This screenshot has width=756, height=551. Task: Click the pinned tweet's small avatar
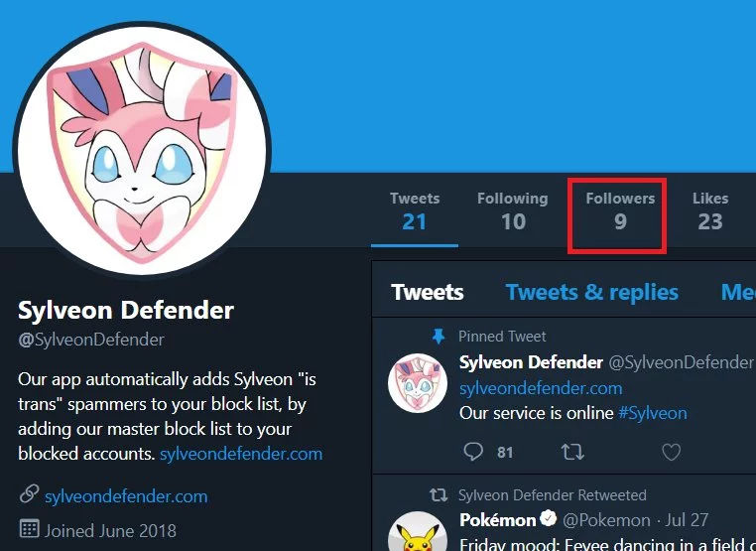coord(418,383)
